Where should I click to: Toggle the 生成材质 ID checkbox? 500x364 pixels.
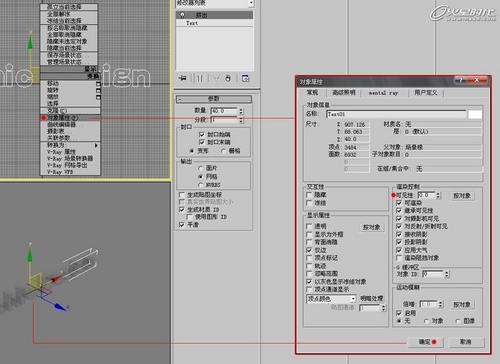coord(182,209)
